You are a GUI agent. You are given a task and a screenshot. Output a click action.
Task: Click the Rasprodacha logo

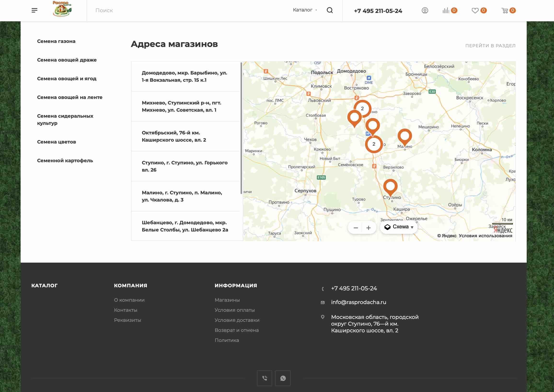62,9
